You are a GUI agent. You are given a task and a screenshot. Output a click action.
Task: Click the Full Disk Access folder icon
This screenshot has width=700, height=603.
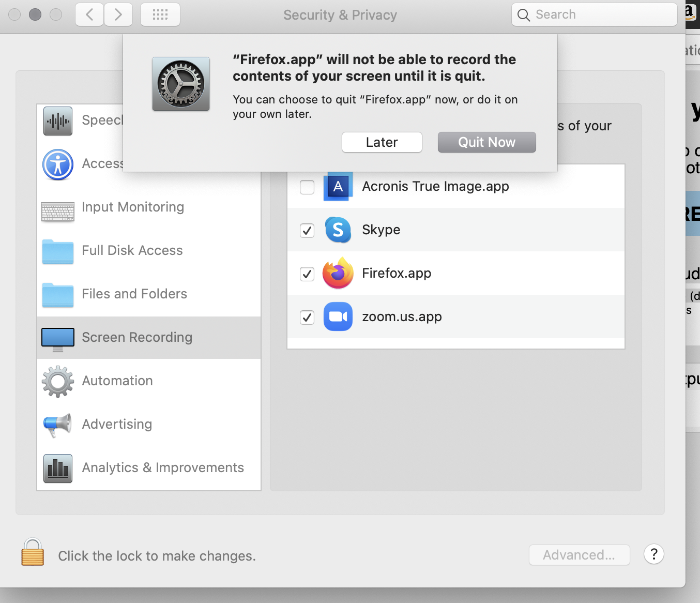(x=58, y=251)
